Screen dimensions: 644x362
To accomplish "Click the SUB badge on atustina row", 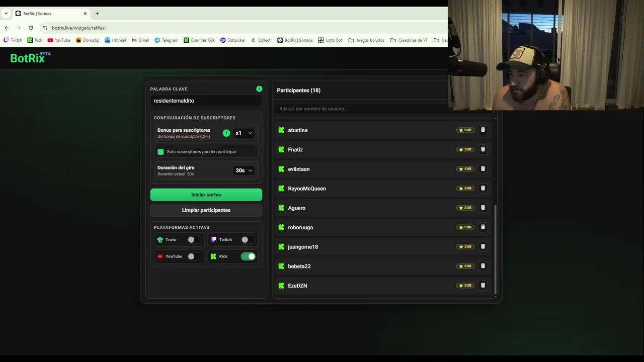I will click(x=465, y=130).
